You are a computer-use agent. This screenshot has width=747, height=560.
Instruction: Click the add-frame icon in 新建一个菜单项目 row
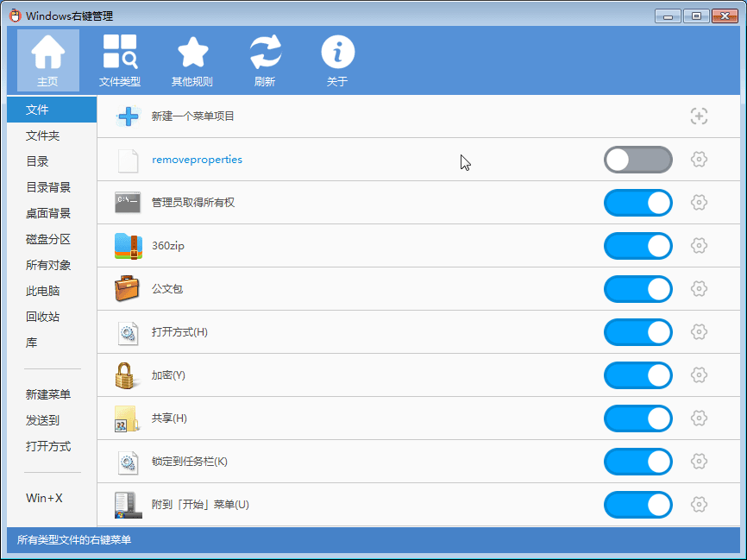tap(699, 116)
